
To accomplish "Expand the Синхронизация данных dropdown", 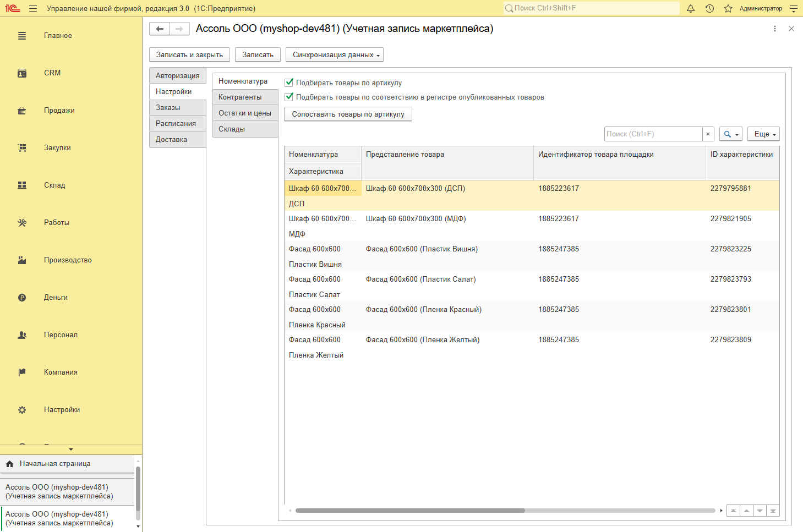I will pyautogui.click(x=335, y=55).
